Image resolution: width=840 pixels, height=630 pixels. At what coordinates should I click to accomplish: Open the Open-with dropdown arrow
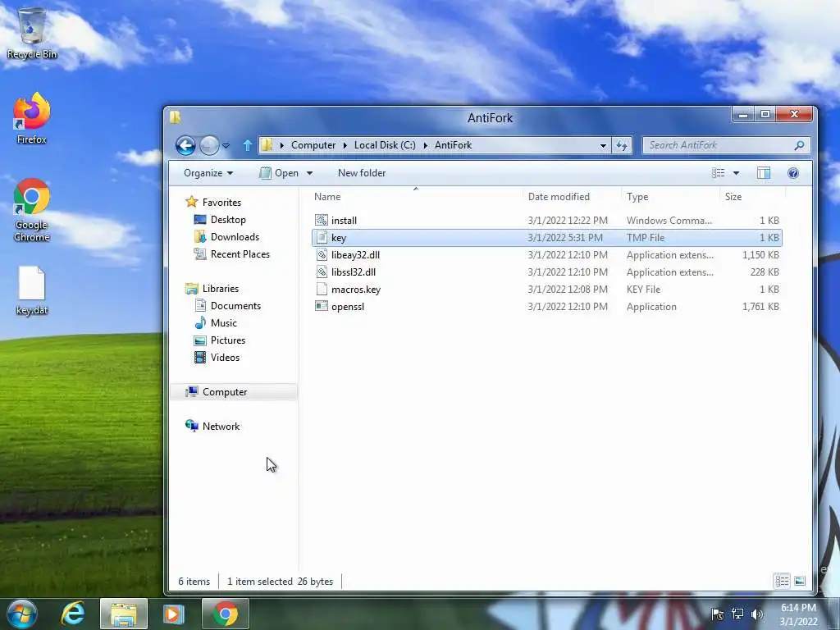tap(309, 173)
